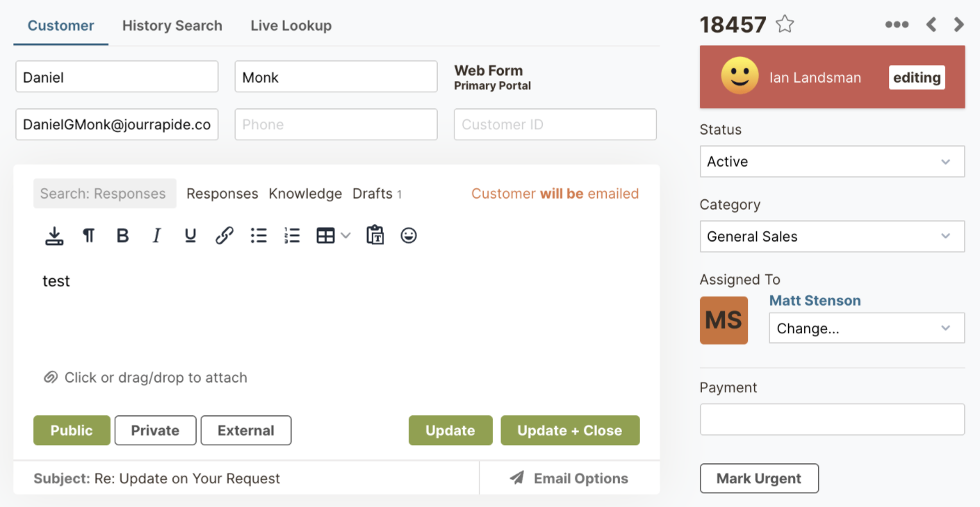
Task: Click the Bold formatting icon
Action: [123, 236]
